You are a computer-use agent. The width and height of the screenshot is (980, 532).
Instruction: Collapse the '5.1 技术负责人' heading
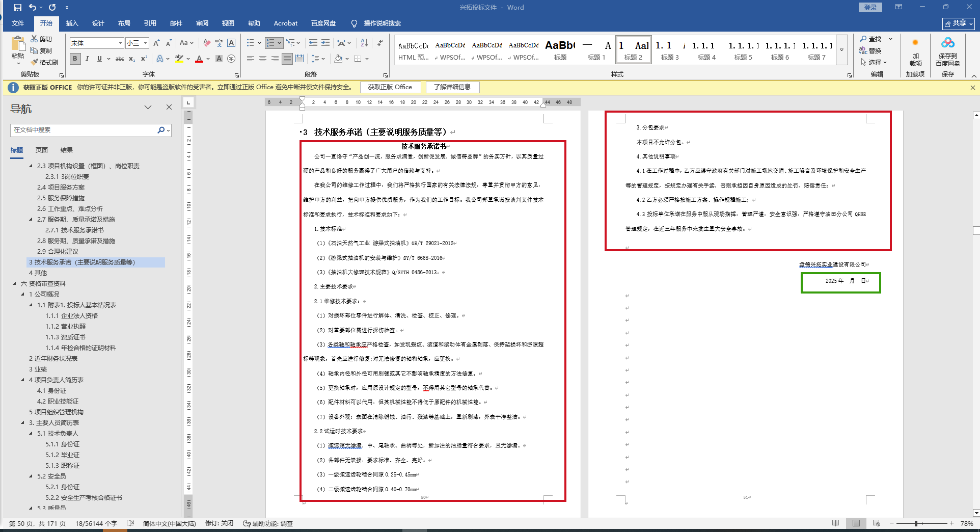[31, 434]
